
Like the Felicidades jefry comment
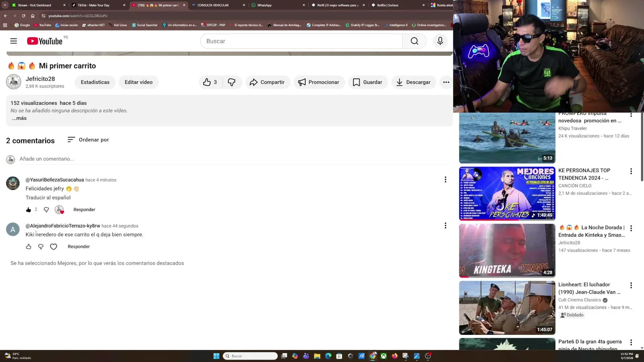click(29, 210)
